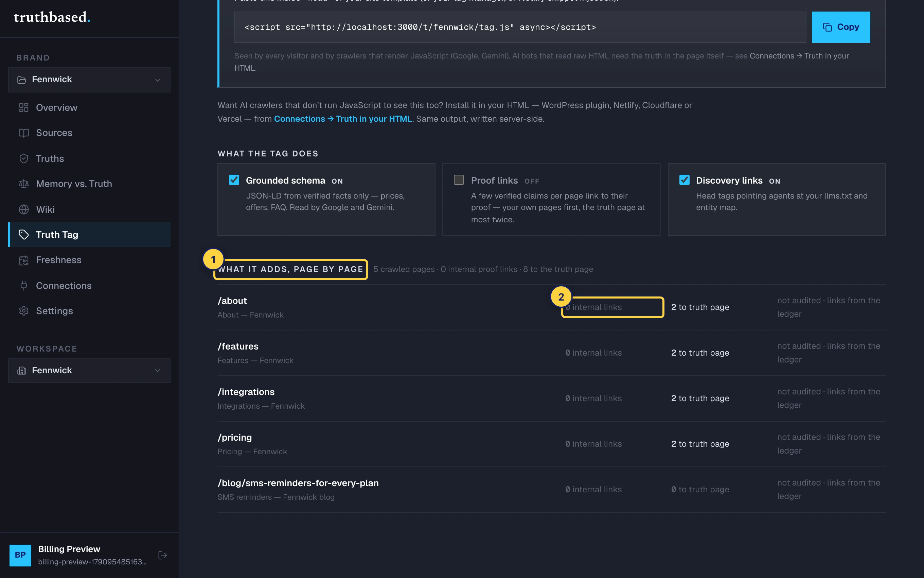Navigate to the Connections menu item

tap(89, 286)
